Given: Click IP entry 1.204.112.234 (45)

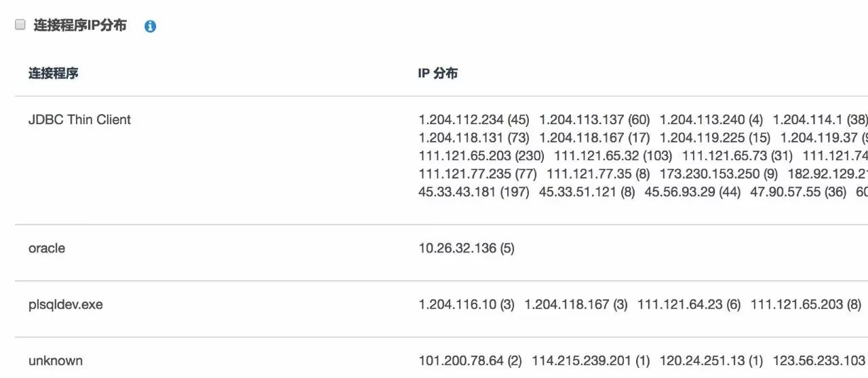Looking at the screenshot, I should [474, 120].
